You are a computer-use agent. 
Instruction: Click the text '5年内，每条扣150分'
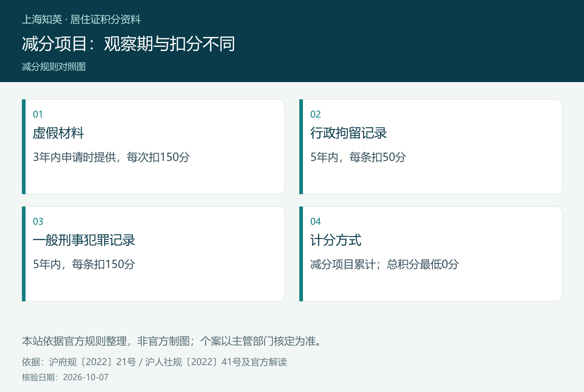coord(84,264)
